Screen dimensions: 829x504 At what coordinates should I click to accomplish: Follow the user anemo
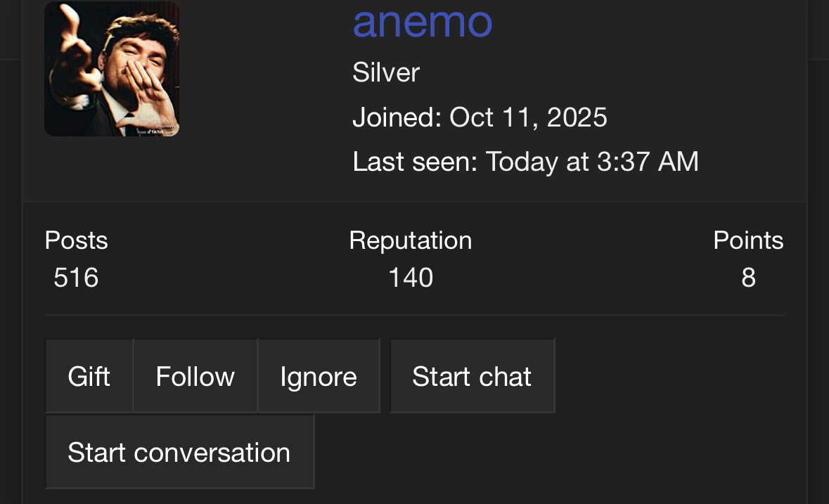click(x=195, y=375)
